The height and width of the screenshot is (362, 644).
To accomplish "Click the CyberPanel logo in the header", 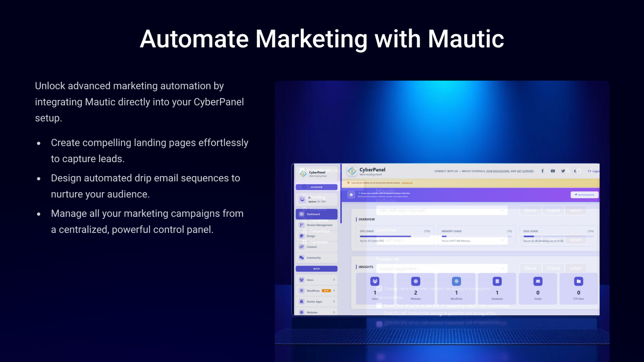I will click(352, 171).
